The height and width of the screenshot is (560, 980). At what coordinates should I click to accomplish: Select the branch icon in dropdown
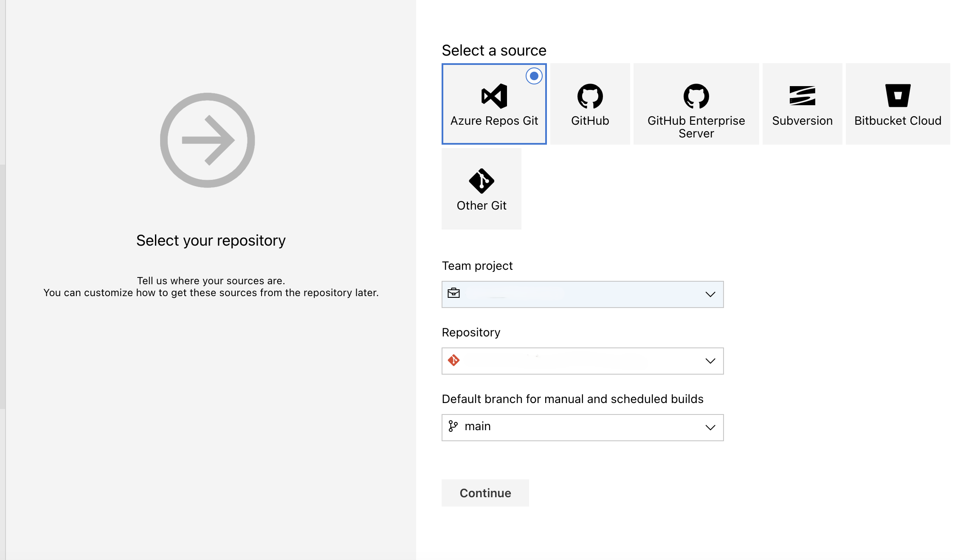coord(453,426)
